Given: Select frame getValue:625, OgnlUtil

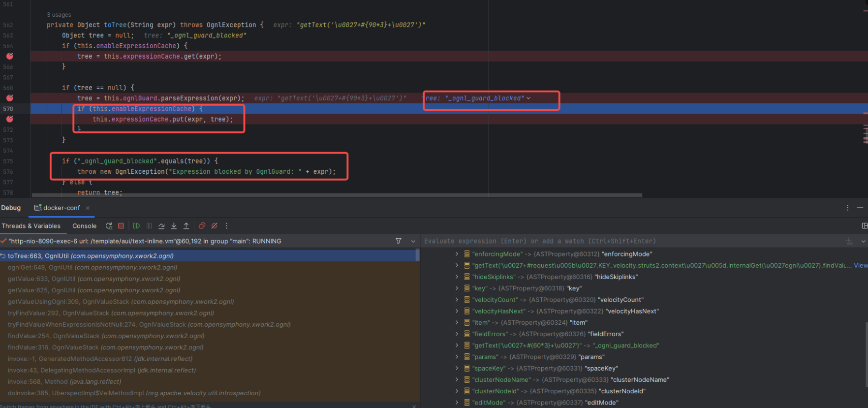Looking at the screenshot, I should [x=209, y=290].
